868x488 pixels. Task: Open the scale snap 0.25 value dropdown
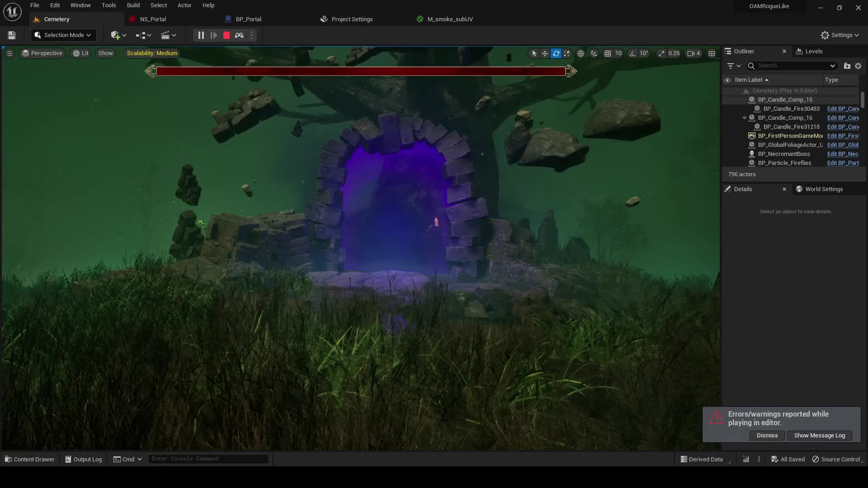(674, 53)
